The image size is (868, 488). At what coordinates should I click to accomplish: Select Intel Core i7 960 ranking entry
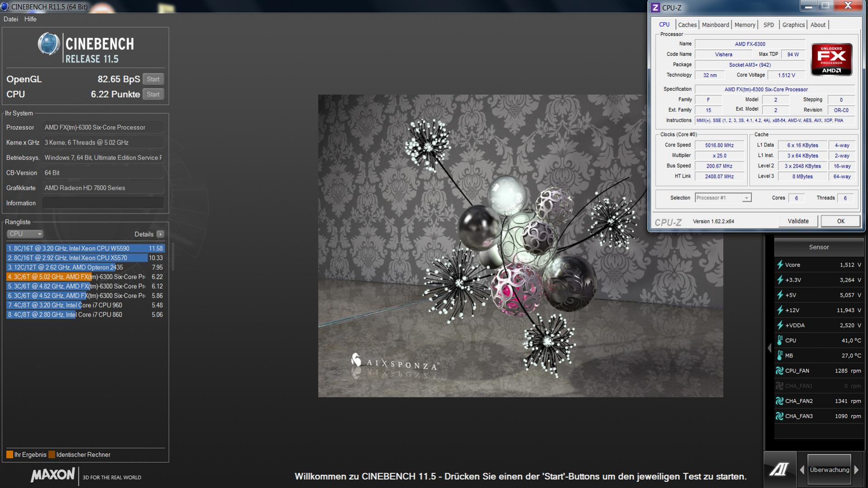point(85,305)
